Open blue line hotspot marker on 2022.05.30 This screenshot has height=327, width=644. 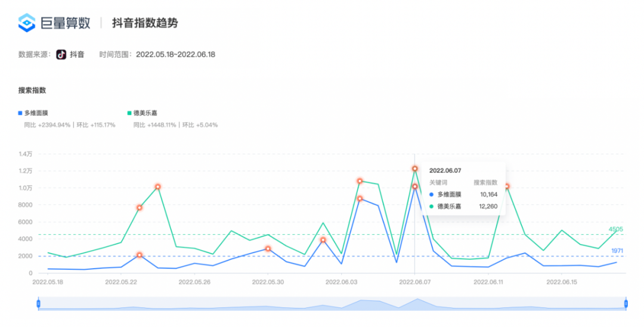click(268, 248)
